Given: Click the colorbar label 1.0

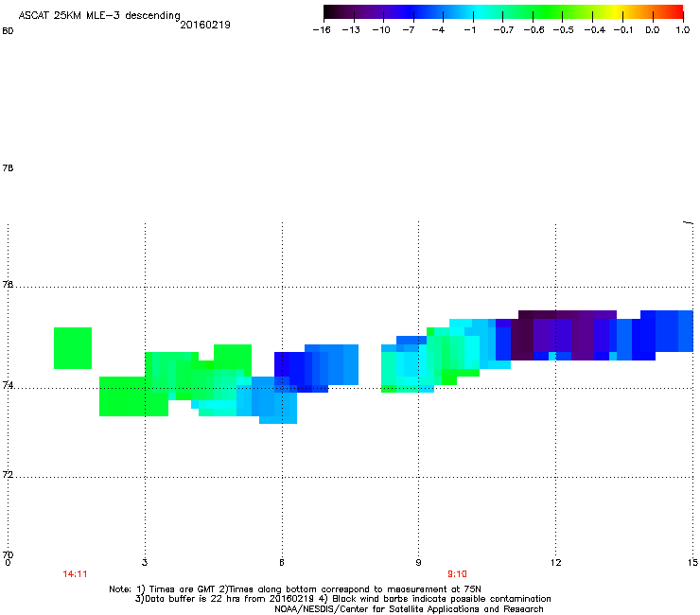Looking at the screenshot, I should [683, 30].
